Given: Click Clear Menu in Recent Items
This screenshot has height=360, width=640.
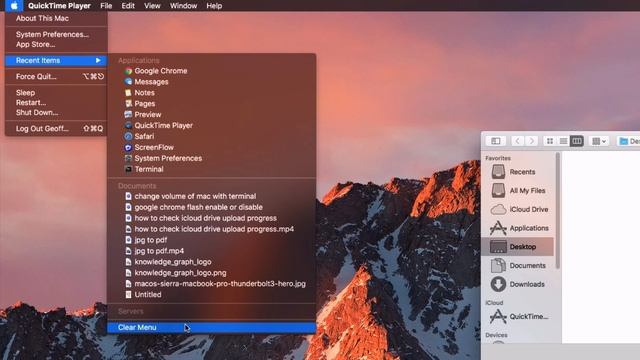Looking at the screenshot, I should (212, 327).
